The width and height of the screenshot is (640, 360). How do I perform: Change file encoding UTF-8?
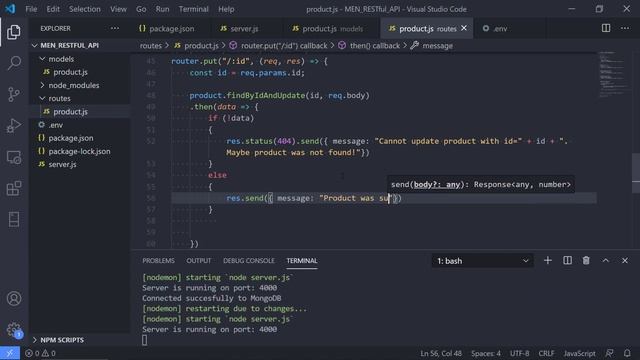520,353
